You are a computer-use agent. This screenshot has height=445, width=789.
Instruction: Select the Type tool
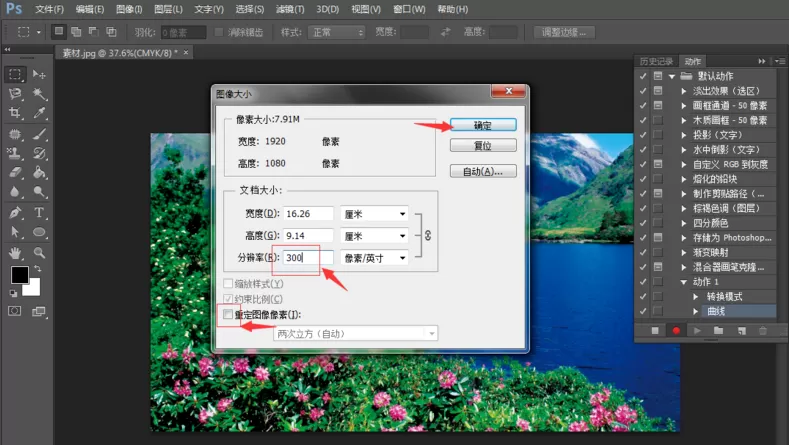click(x=39, y=212)
